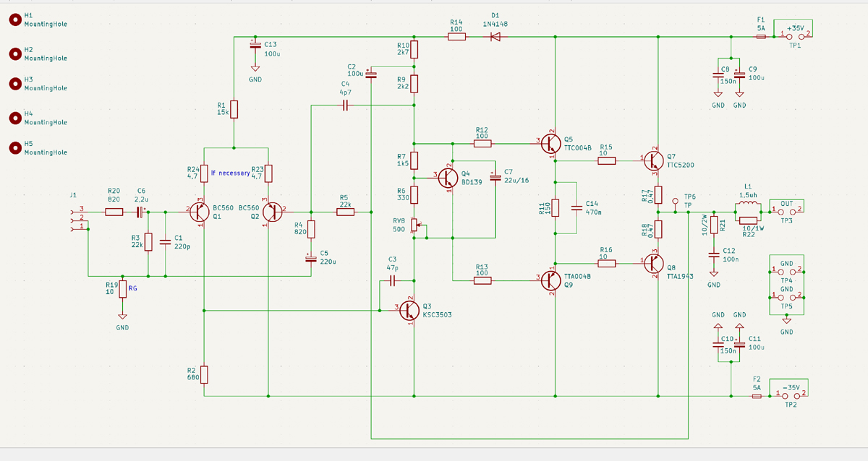
Task: Select resistor R11 150 symbol
Action: coord(556,208)
